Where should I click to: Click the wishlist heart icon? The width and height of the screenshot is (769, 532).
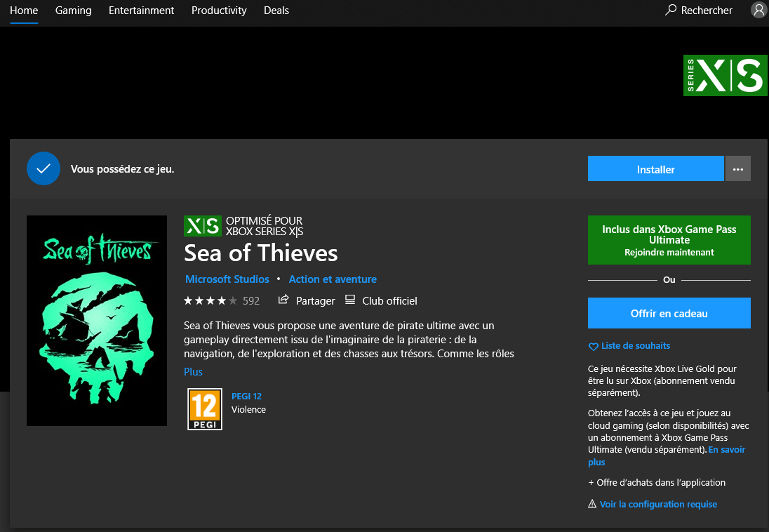(x=593, y=347)
